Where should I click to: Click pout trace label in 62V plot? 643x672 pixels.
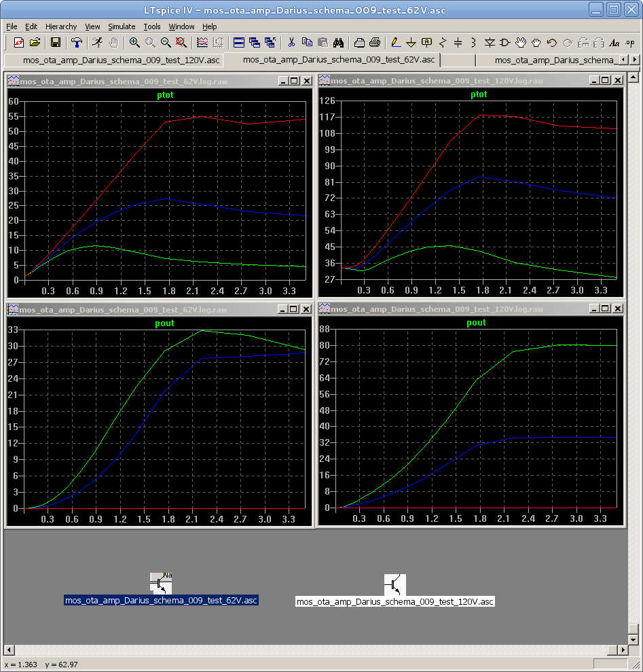click(x=164, y=323)
